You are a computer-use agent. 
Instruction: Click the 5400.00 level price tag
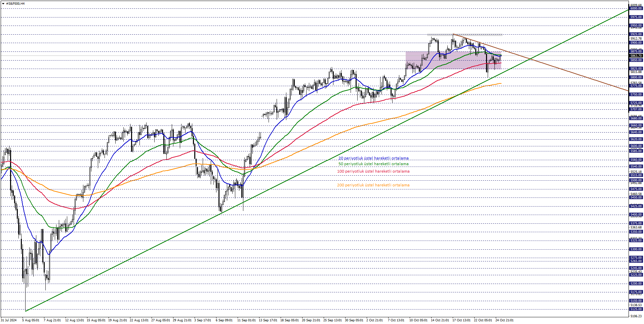point(636,215)
